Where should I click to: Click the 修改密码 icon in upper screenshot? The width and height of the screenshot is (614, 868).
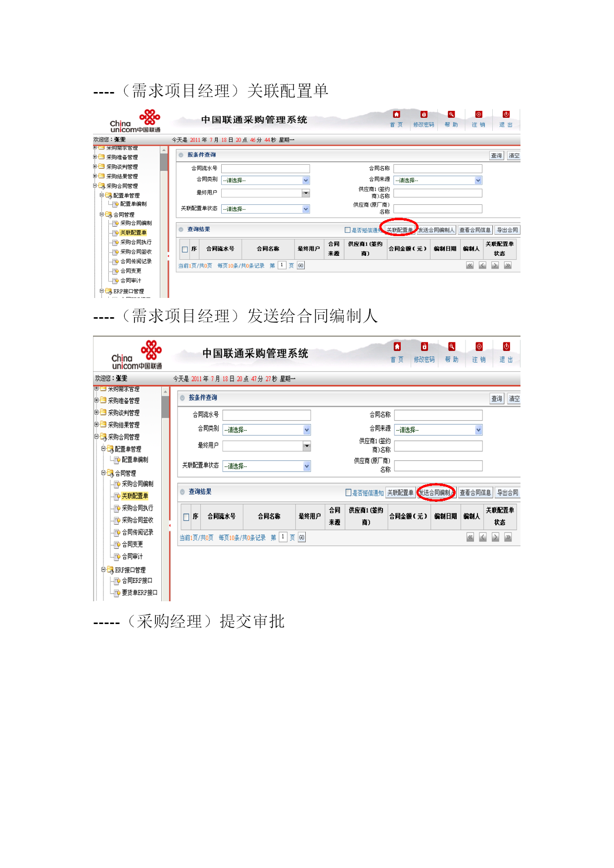tap(424, 114)
